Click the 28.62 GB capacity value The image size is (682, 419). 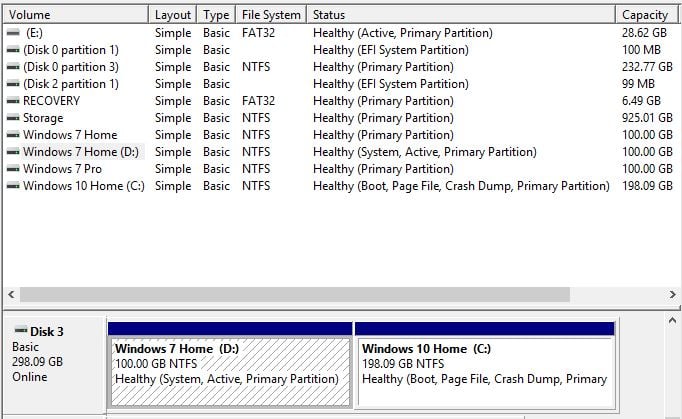(x=644, y=33)
